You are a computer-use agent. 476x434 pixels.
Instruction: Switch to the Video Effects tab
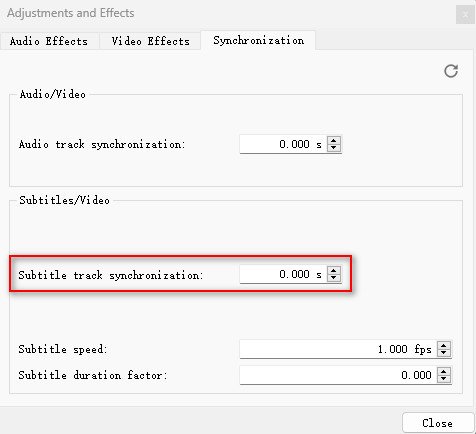[150, 41]
